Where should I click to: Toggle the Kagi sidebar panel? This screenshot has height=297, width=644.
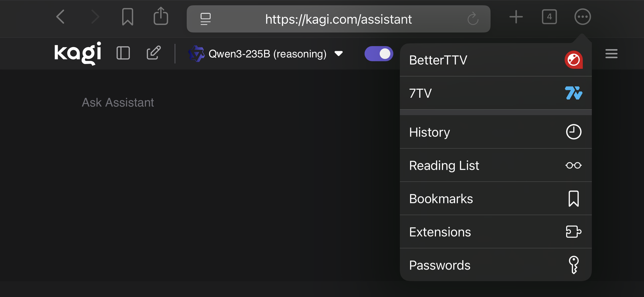[x=123, y=53]
